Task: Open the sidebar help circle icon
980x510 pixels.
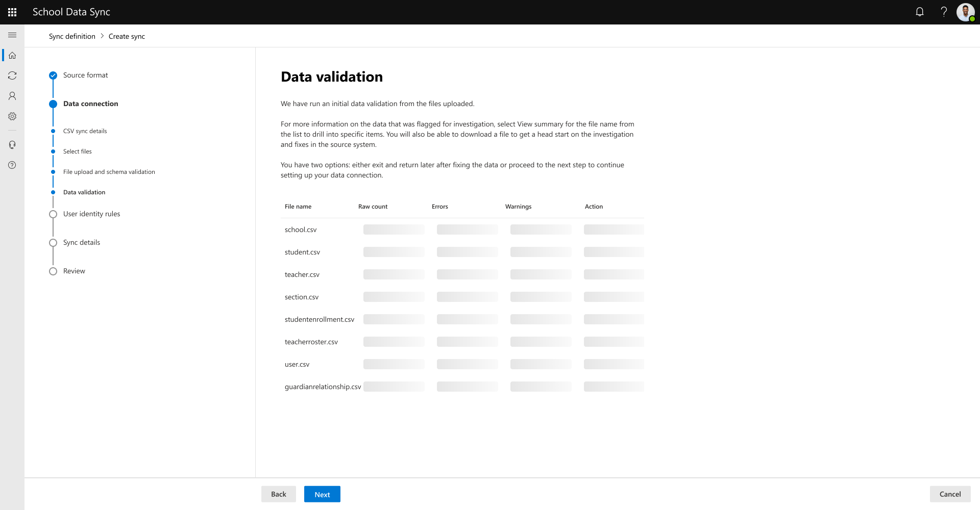Action: coord(12,165)
